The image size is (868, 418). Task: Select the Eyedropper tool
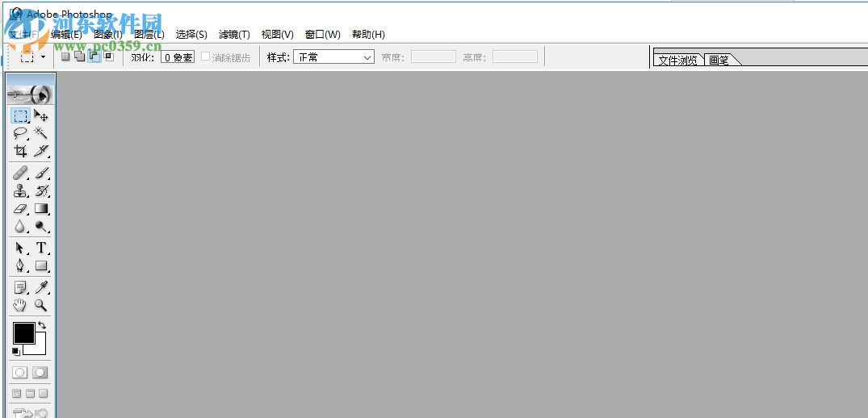click(x=41, y=287)
